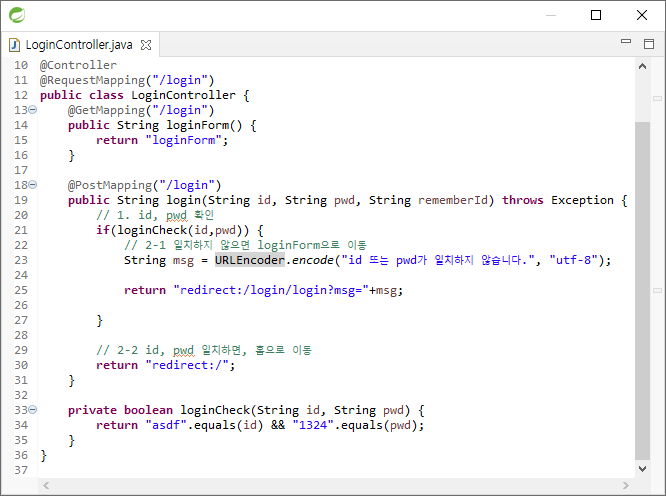The image size is (666, 496).
Task: Click the underlined pwd word in line 29 comment
Action: [x=183, y=350]
